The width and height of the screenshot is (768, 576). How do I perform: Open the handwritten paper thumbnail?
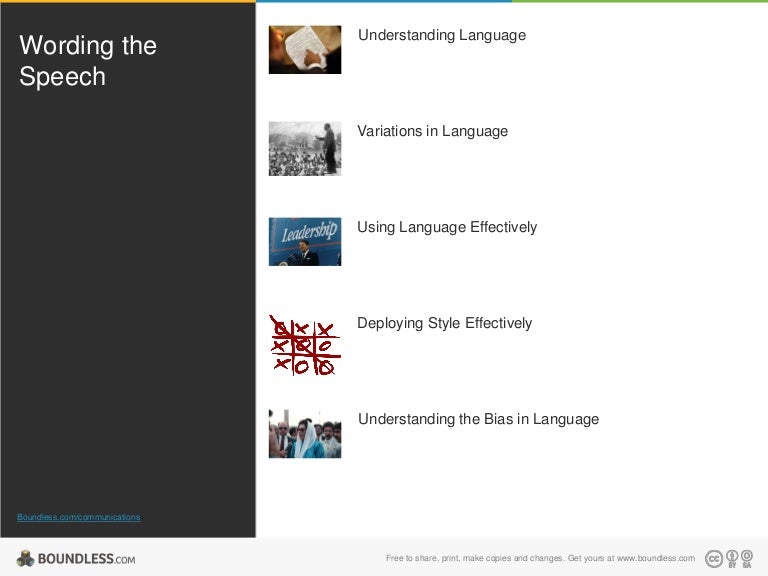(x=304, y=50)
